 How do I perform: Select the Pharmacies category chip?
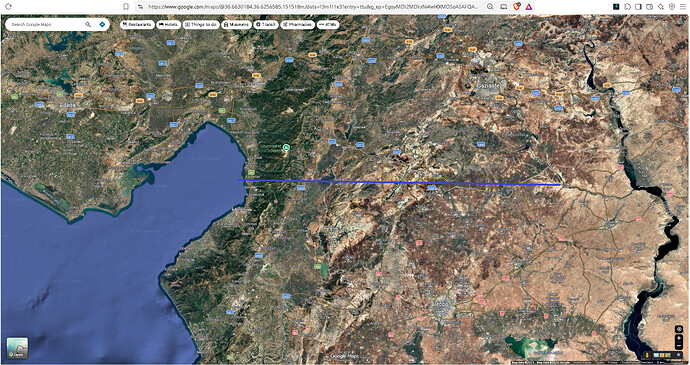(297, 25)
